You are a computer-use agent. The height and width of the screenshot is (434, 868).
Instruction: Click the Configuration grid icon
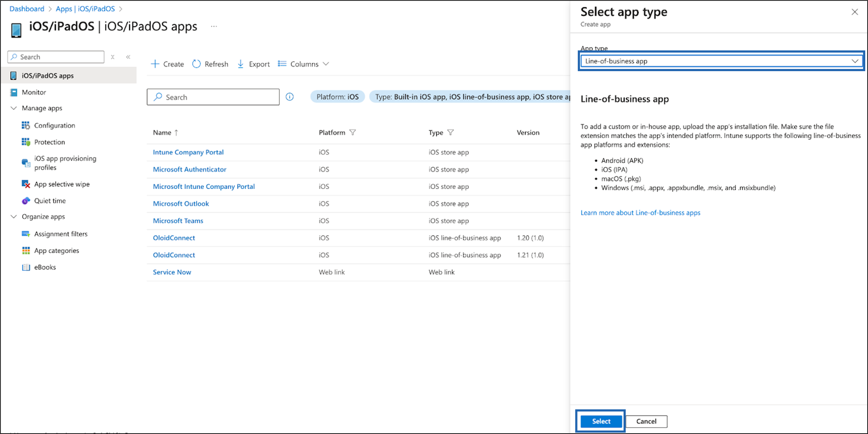26,125
